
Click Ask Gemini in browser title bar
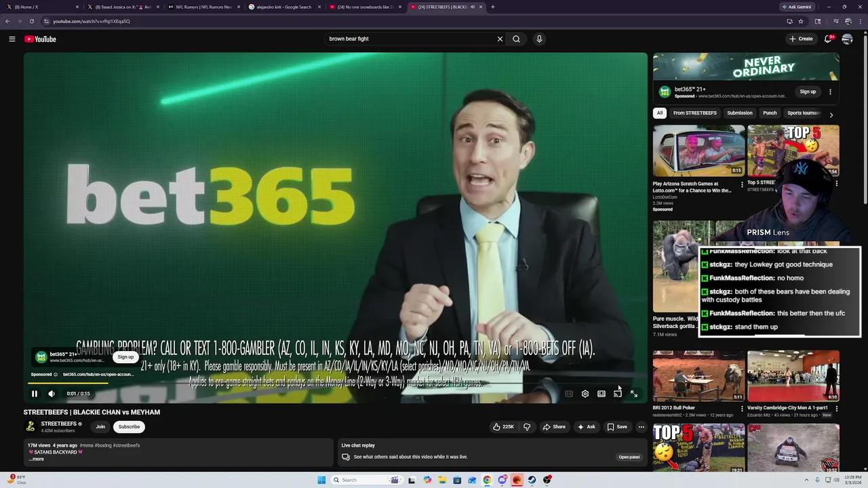tap(795, 7)
